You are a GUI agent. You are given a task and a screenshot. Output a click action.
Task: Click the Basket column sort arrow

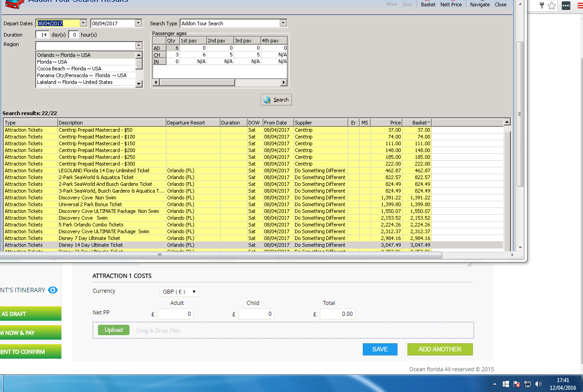(429, 123)
